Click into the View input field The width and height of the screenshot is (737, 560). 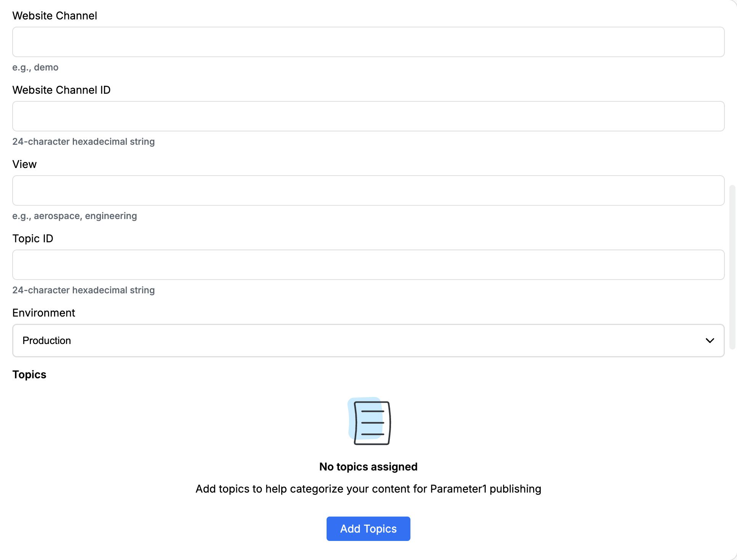coord(368,190)
